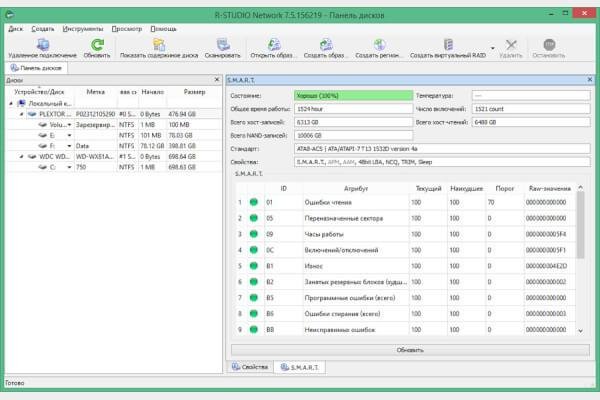This screenshot has height=400, width=600.
Task: Click the Local computer icon in tree
Action: click(22, 103)
